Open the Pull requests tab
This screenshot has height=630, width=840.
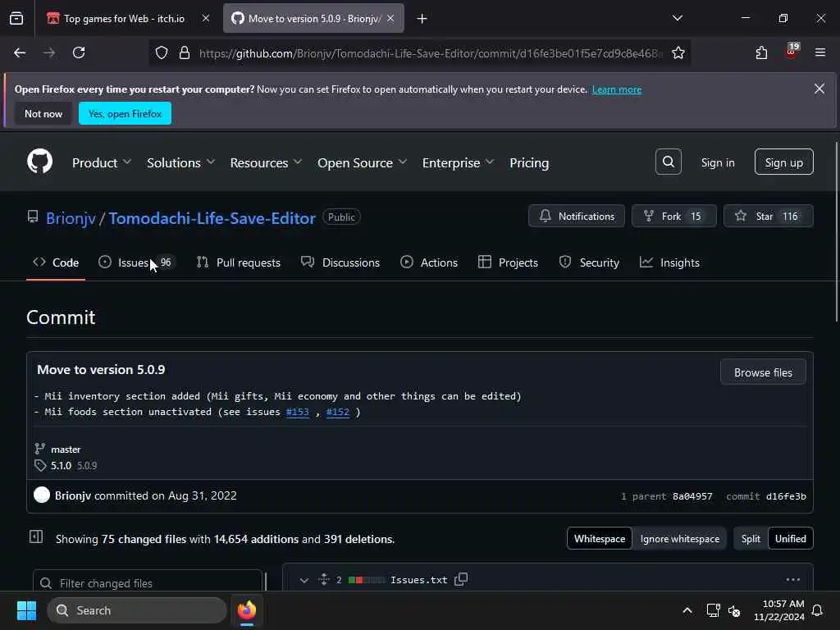tap(239, 262)
